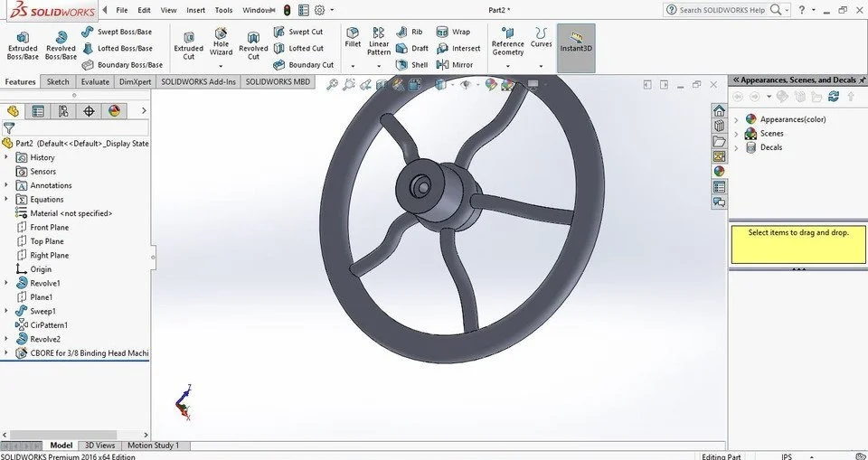Open the File Explorer task pane tab

tap(719, 141)
